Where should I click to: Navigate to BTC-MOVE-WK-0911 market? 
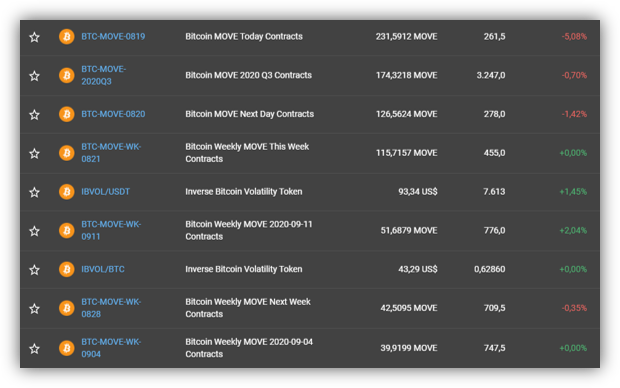click(x=111, y=230)
